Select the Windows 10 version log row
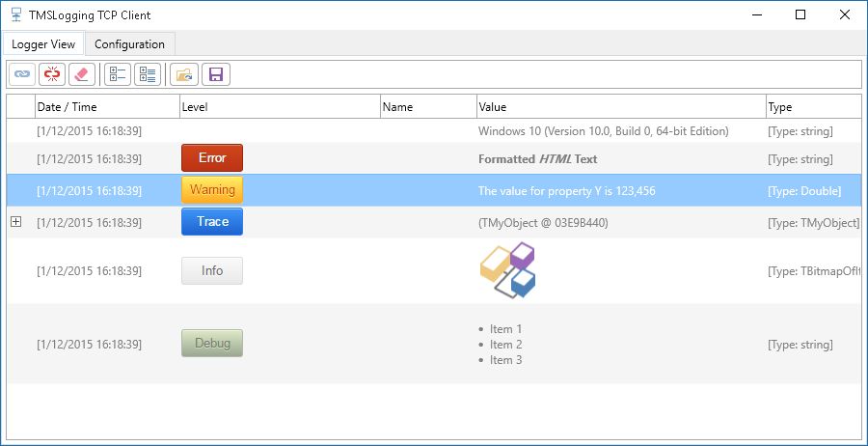The height and width of the screenshot is (446, 868). 603,131
